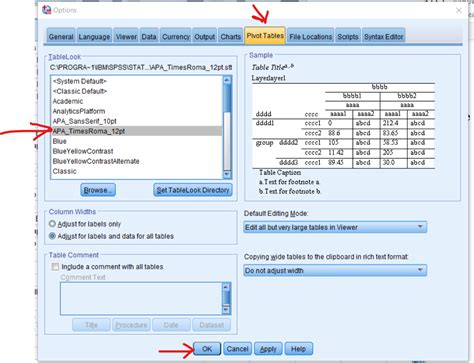Select the Pivot Tables tab
The height and width of the screenshot is (363, 474).
(265, 36)
